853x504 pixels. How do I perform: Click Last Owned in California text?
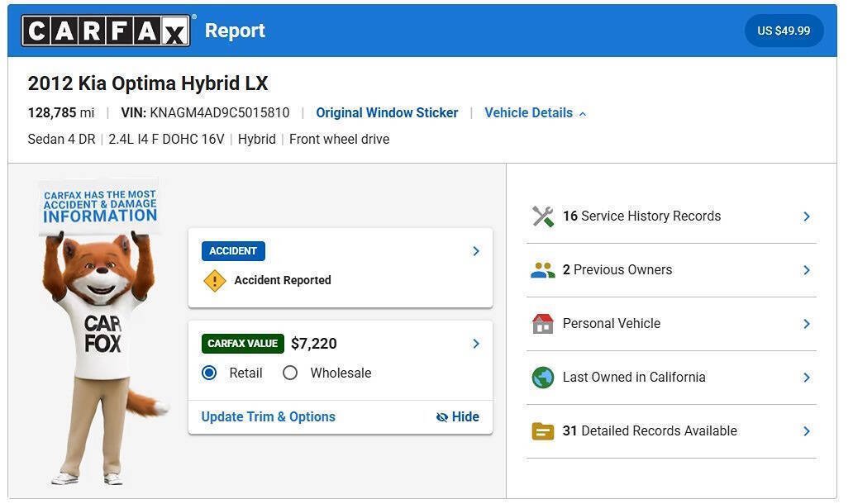(x=634, y=378)
